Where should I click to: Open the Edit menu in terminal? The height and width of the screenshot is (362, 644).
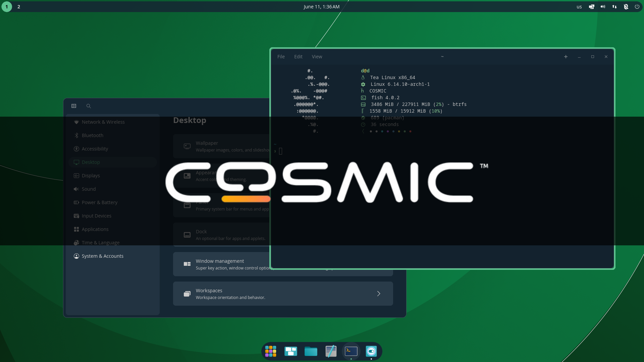[298, 57]
